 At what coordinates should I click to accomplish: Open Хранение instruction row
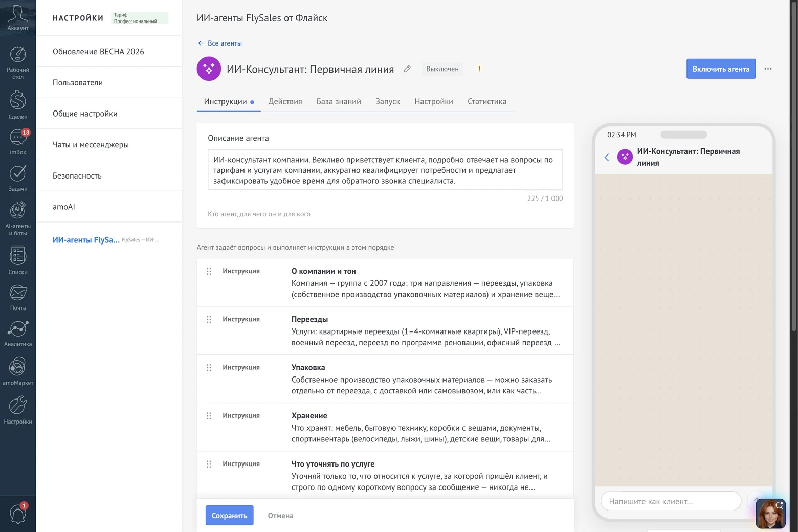click(x=385, y=427)
